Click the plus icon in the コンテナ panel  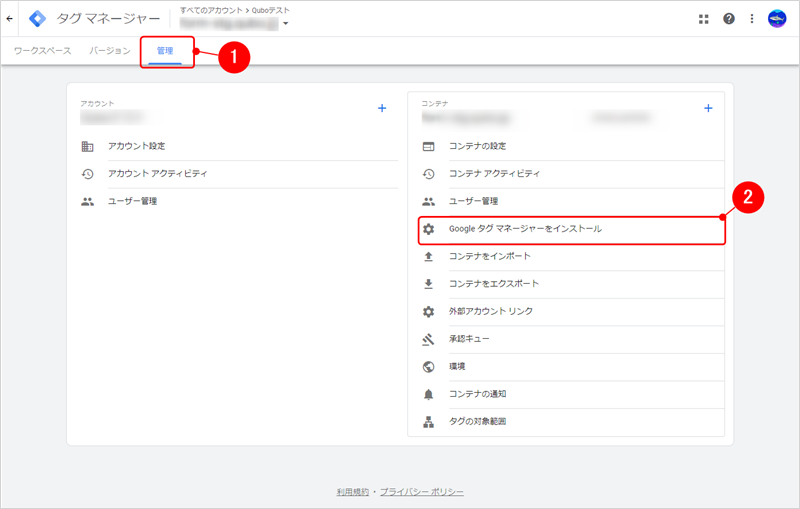(x=708, y=108)
